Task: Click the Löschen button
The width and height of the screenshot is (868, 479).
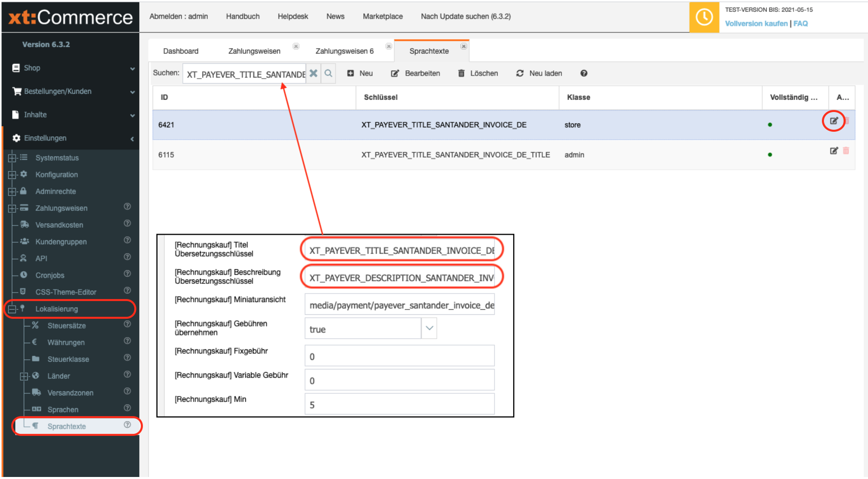Action: tap(478, 73)
